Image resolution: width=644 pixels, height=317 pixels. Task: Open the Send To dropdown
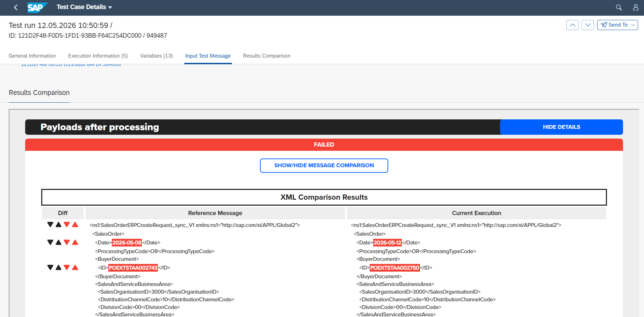pyautogui.click(x=617, y=25)
